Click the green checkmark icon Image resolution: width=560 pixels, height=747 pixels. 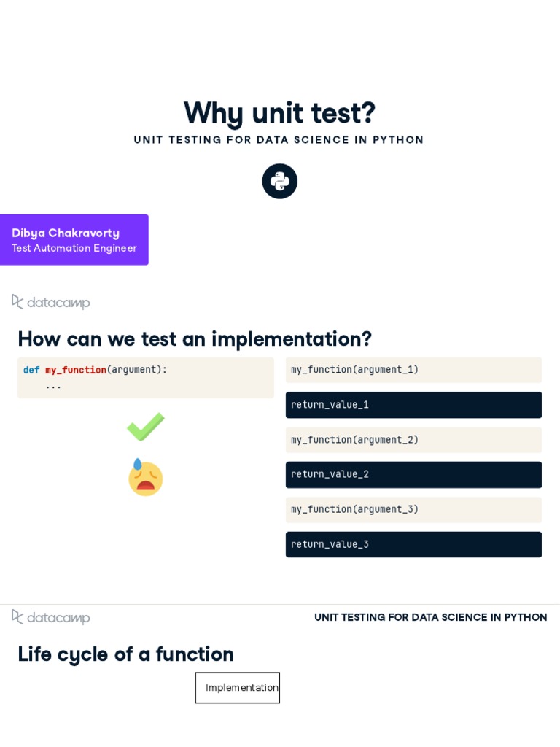(146, 427)
